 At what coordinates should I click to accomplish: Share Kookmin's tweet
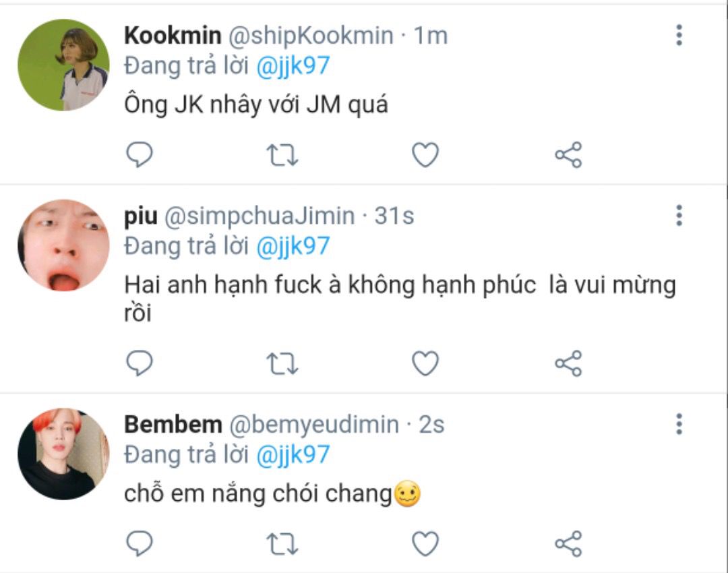click(568, 155)
